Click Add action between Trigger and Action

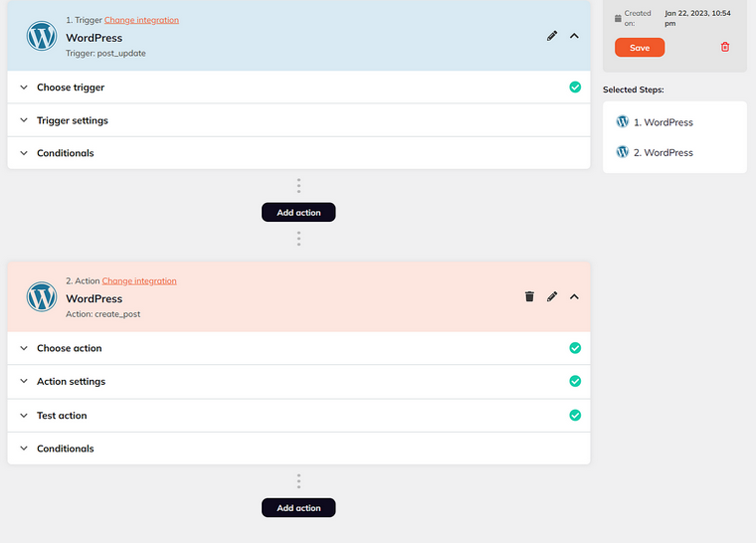coord(298,212)
